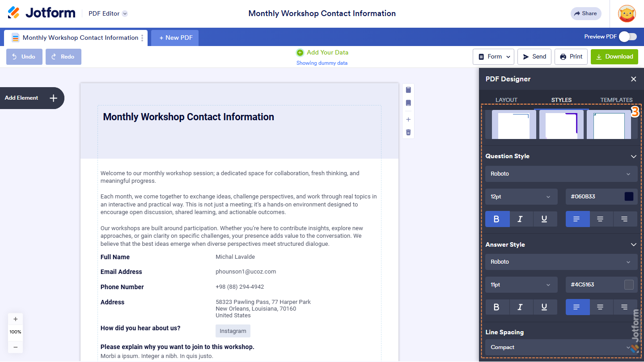Click the green Download button

pyautogui.click(x=614, y=57)
